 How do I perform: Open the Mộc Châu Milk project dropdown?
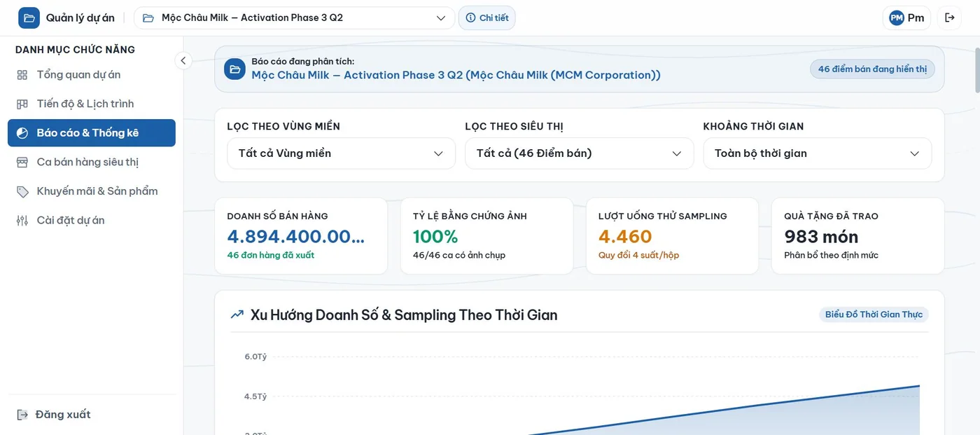[x=294, y=18]
